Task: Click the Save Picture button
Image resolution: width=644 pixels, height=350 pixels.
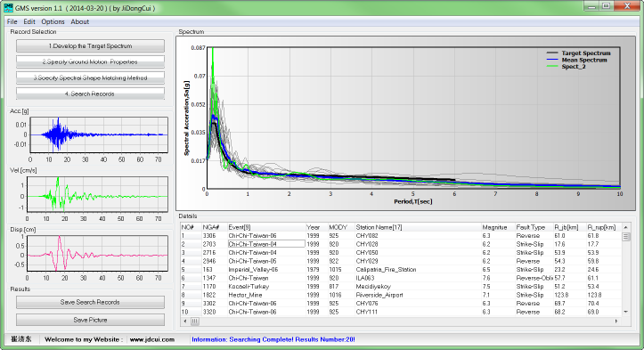Action: (90, 320)
